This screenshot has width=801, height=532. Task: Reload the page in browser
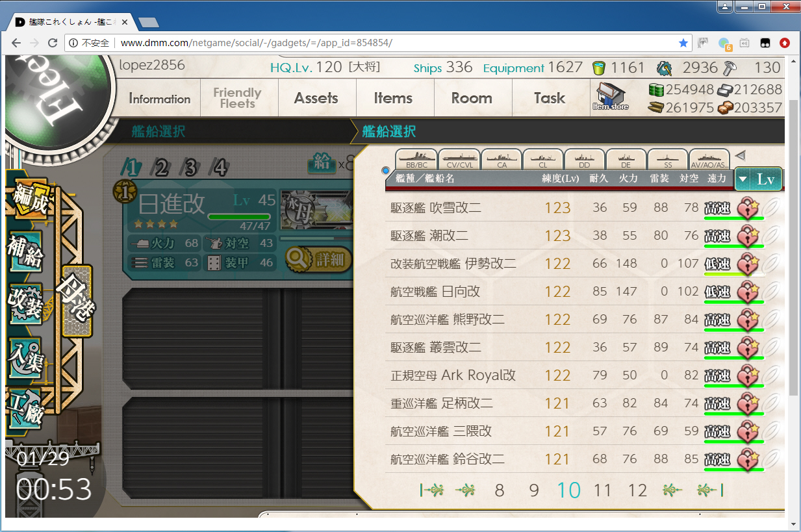click(54, 43)
